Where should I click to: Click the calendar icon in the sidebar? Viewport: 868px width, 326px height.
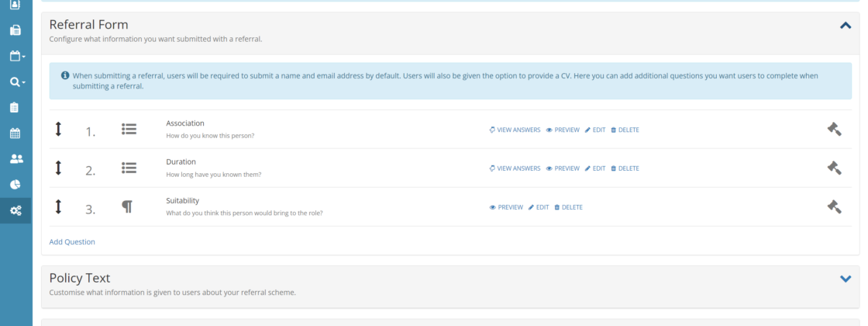click(15, 133)
